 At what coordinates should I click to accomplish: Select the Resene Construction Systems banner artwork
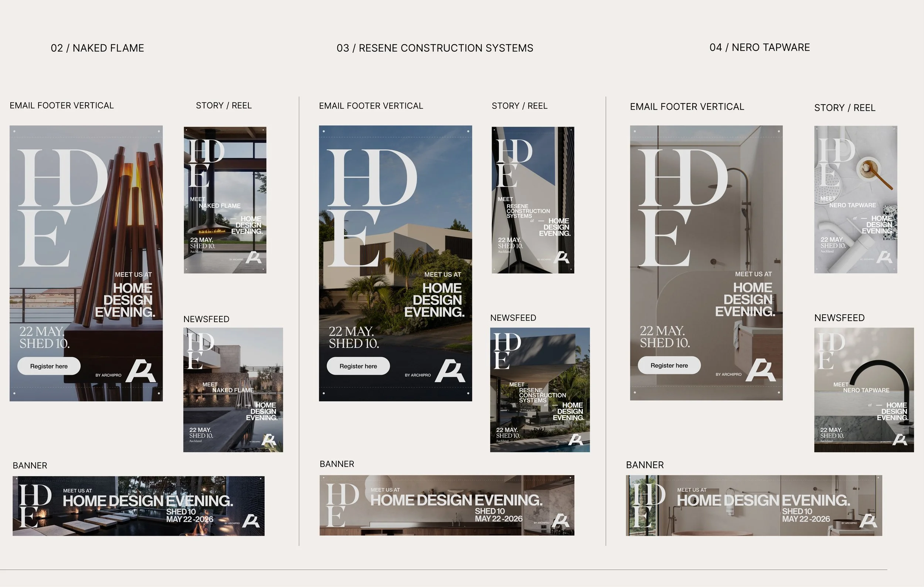447,505
